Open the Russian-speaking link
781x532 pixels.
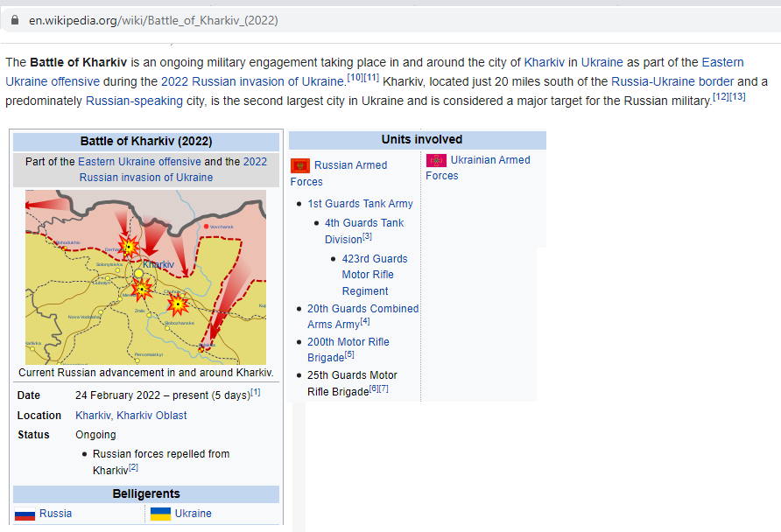pos(134,101)
